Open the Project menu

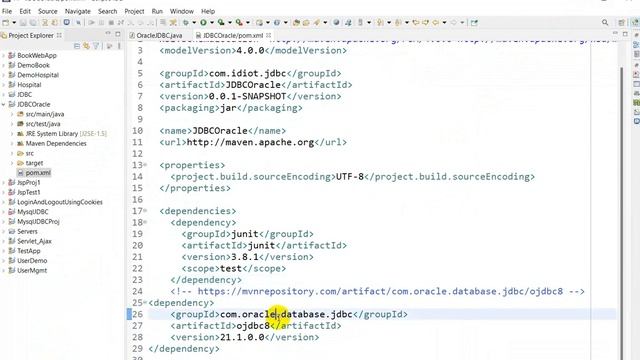(x=134, y=11)
